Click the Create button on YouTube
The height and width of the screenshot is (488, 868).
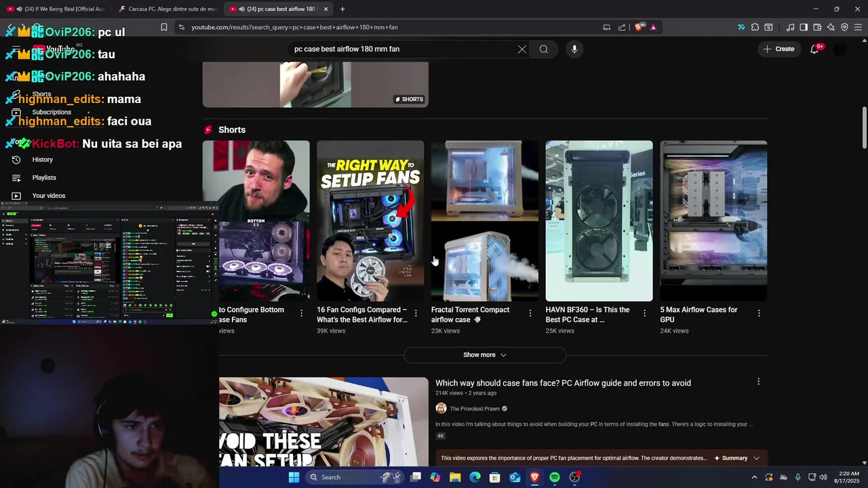[x=779, y=49]
